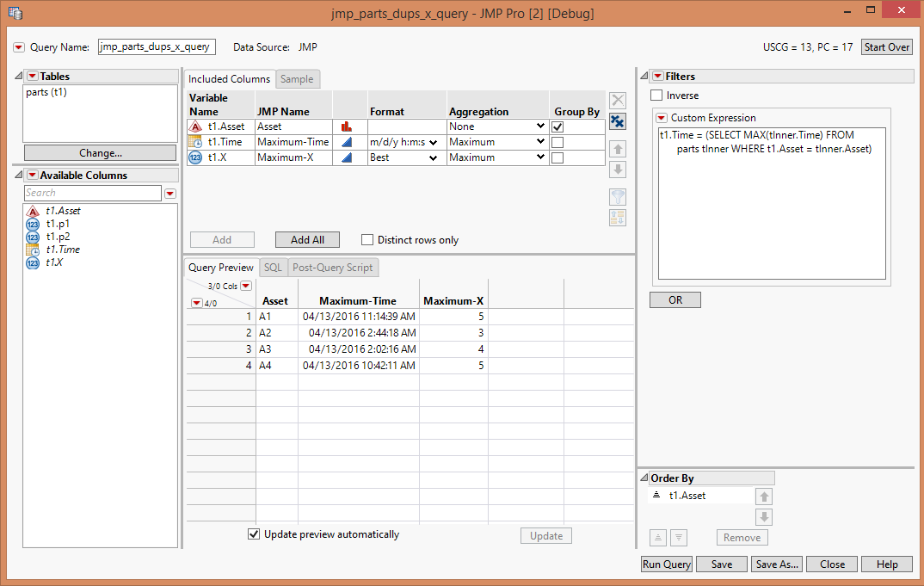Click the up arrow to reorder columns
This screenshot has width=924, height=586.
tap(617, 148)
